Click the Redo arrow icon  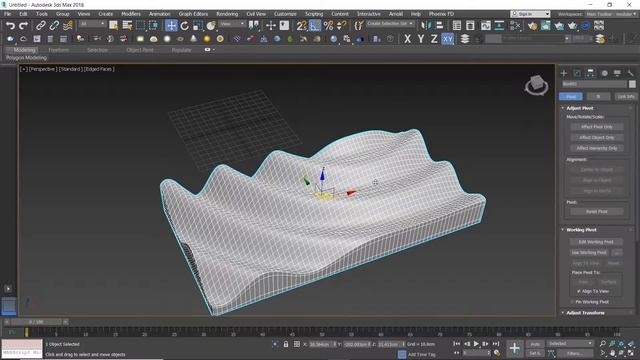[x=24, y=26]
